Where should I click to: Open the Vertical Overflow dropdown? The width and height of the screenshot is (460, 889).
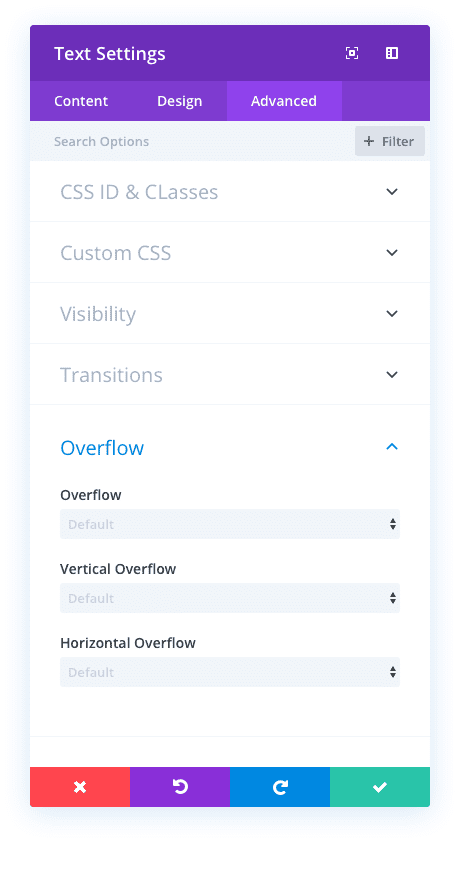click(x=230, y=598)
